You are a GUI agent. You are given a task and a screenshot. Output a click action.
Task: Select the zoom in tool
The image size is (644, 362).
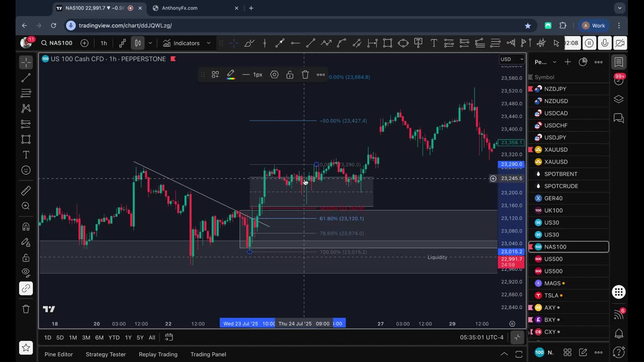(x=26, y=206)
